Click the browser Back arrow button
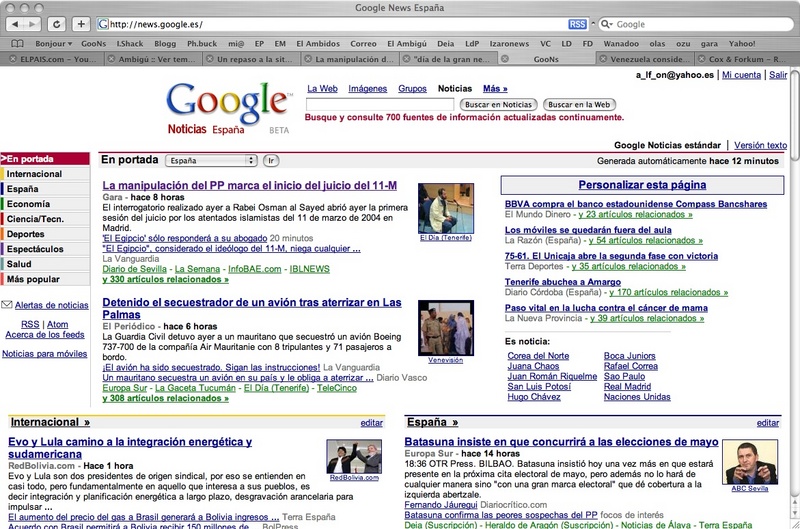800x529 pixels. pyautogui.click(x=17, y=24)
